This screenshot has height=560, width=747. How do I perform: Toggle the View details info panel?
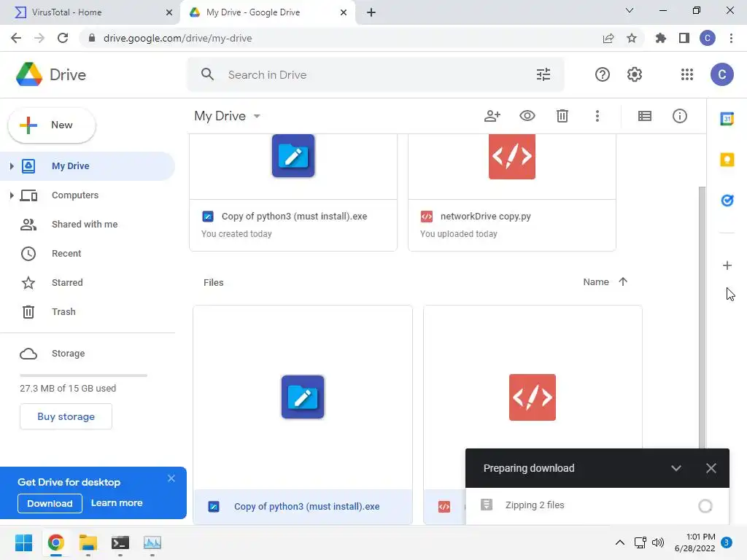(x=679, y=116)
